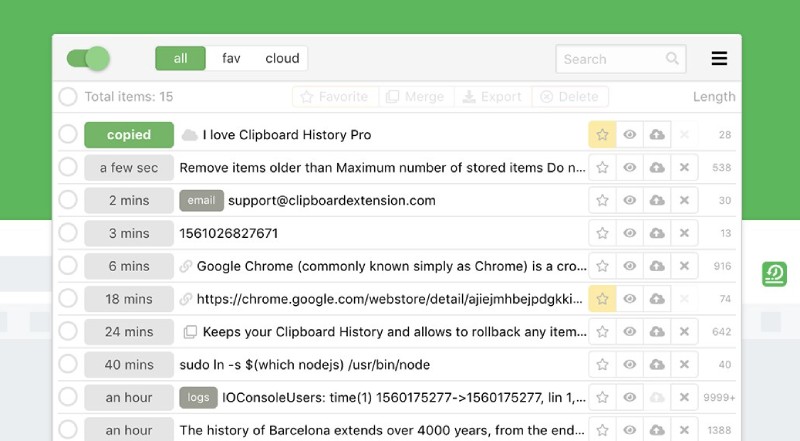Upload the support email entry to cloud
The height and width of the screenshot is (441, 800).
[x=657, y=200]
